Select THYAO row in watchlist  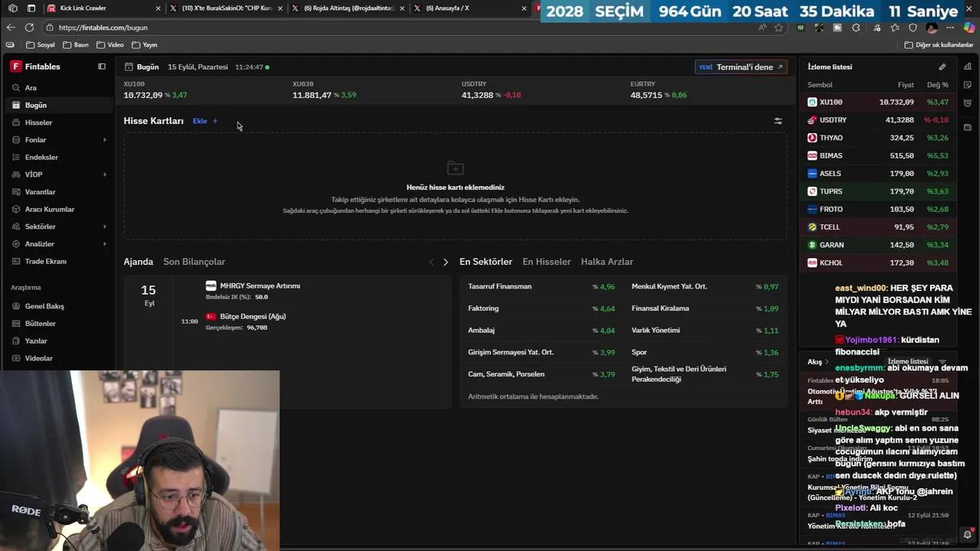[878, 138]
